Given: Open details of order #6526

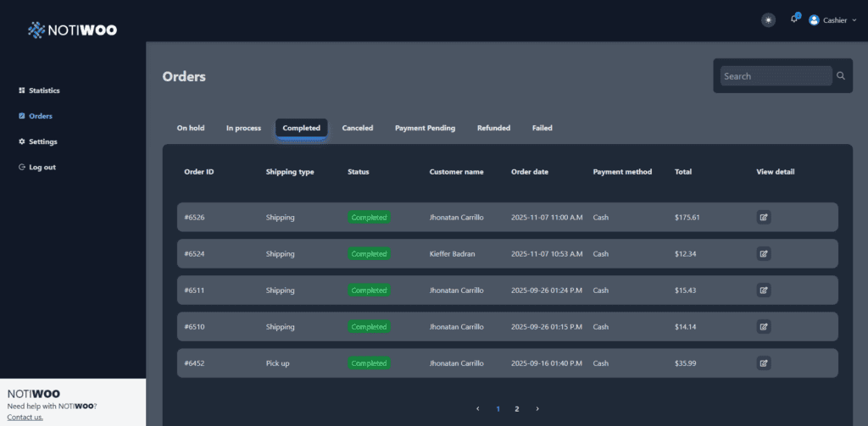Looking at the screenshot, I should [764, 218].
